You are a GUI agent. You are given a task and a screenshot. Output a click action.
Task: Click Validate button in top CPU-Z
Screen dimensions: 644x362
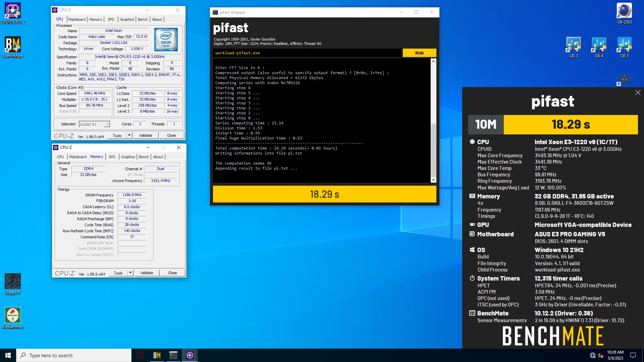click(x=146, y=135)
